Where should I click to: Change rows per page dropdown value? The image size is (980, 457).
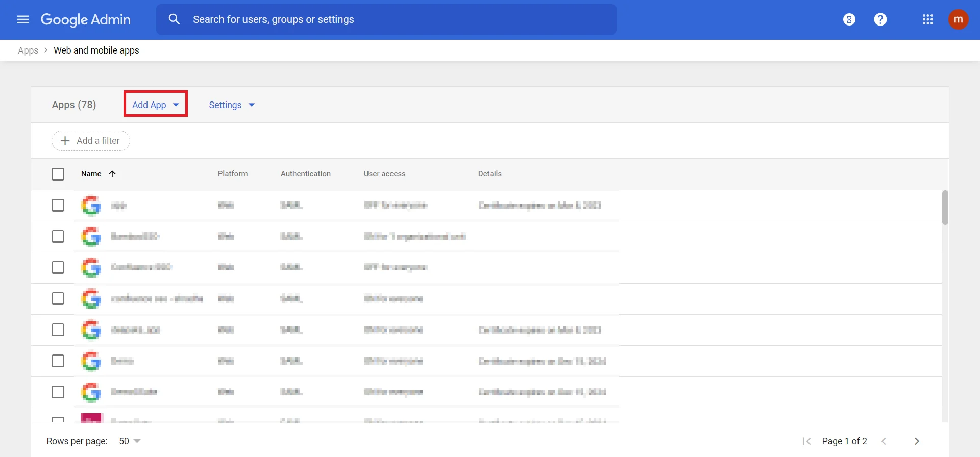pos(130,441)
